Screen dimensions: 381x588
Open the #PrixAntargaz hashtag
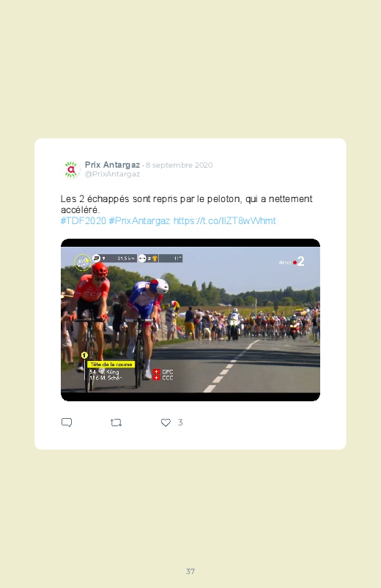[139, 220]
